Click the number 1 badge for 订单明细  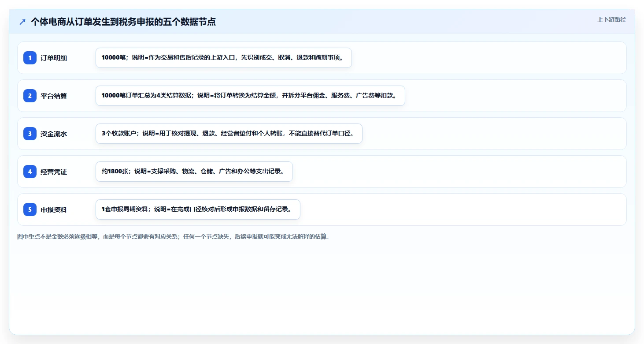tap(30, 58)
